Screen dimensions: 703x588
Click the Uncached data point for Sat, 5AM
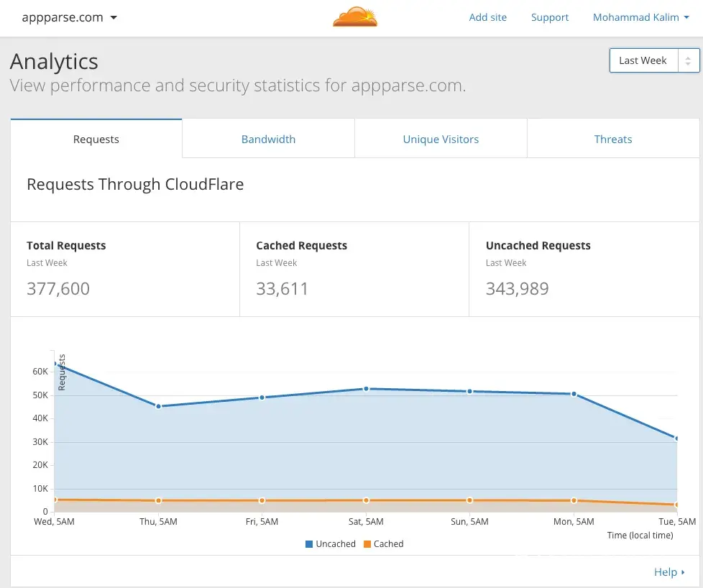coord(366,389)
